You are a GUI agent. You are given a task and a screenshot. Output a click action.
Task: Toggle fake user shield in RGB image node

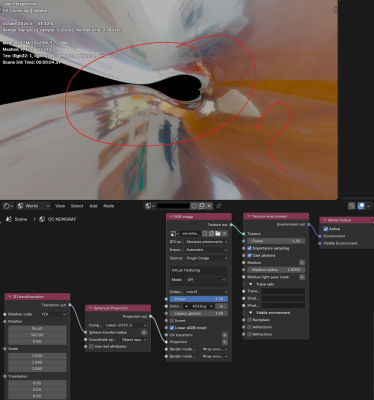[x=205, y=233]
